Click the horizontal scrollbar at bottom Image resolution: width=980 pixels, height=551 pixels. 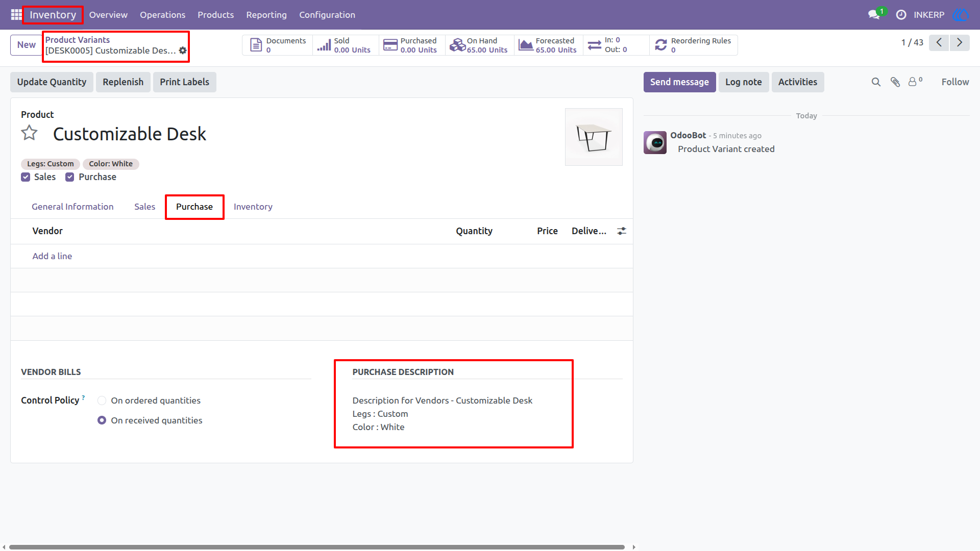click(x=316, y=547)
